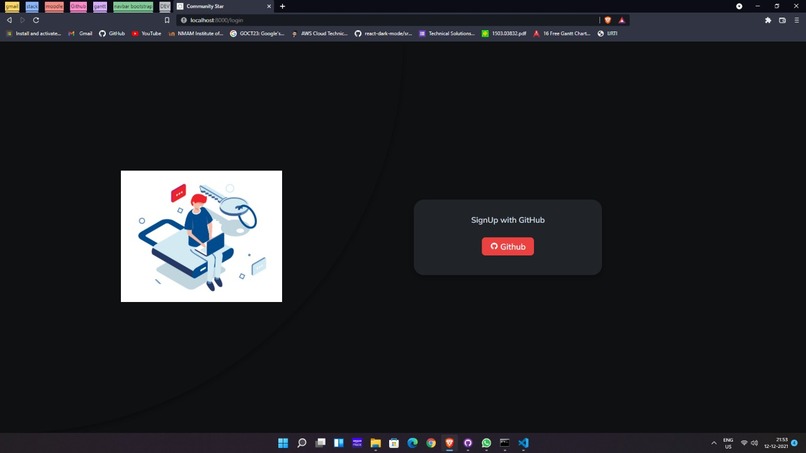Launch Google Chrome from the taskbar

[x=431, y=443]
